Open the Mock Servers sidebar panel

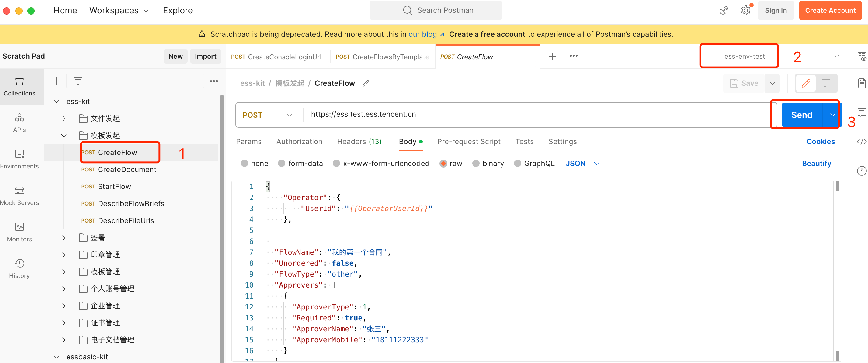click(19, 196)
